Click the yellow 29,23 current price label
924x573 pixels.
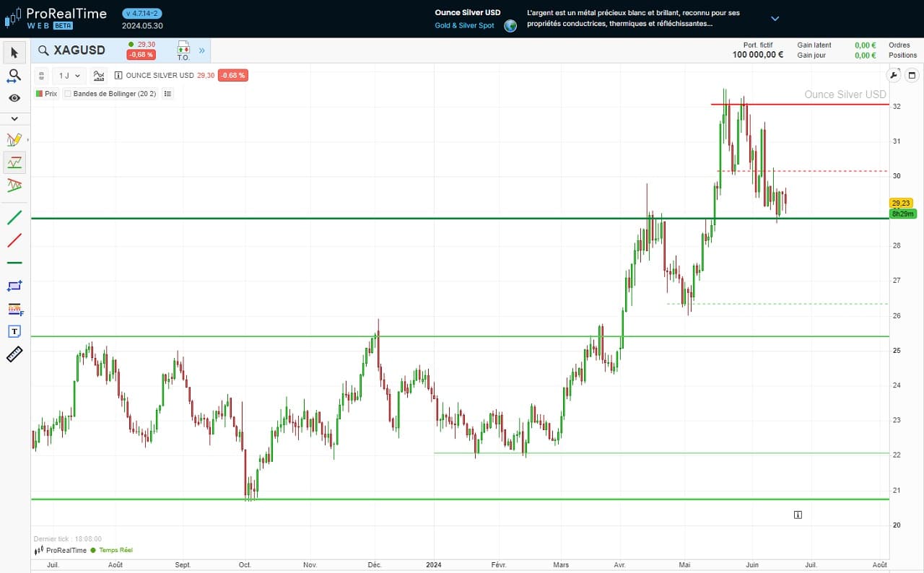tap(901, 204)
